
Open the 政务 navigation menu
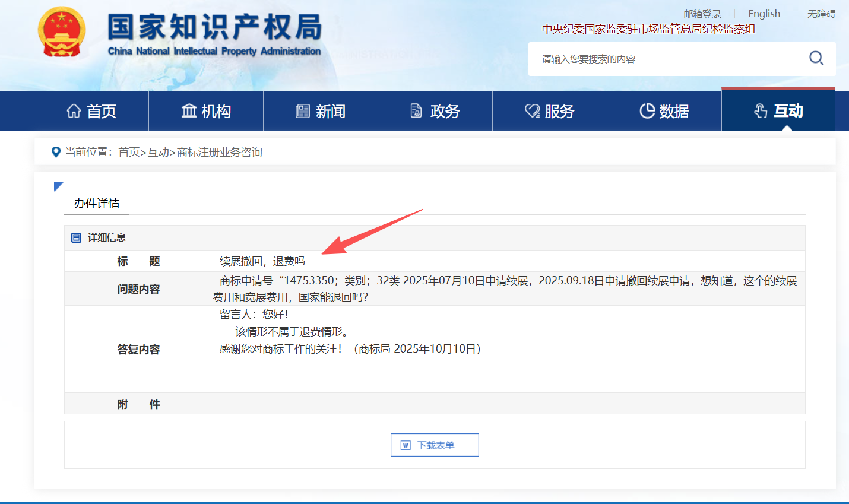[435, 111]
